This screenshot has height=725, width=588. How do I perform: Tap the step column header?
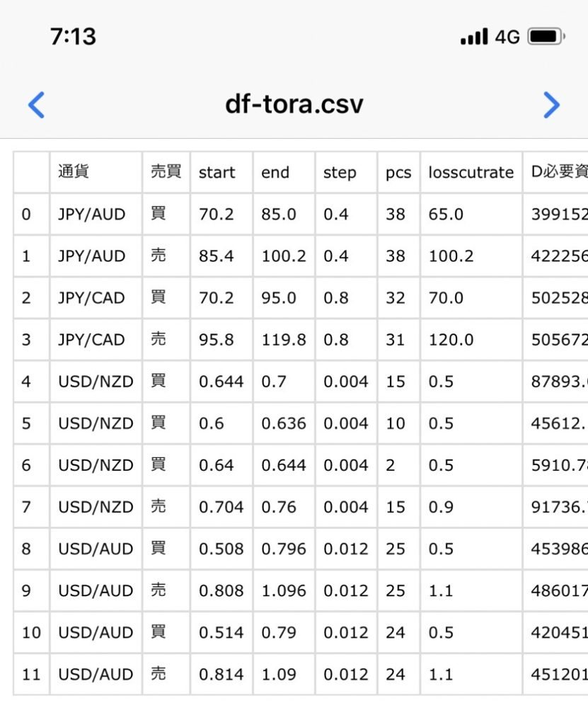(x=340, y=173)
